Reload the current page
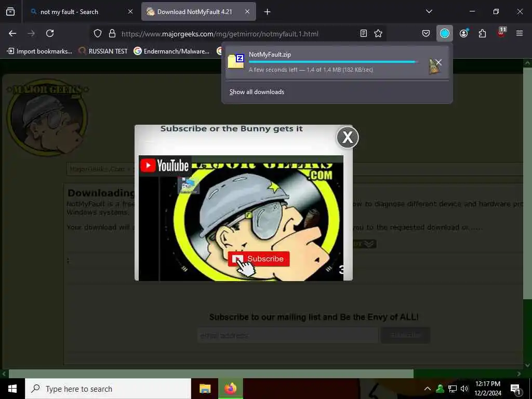 [x=50, y=33]
